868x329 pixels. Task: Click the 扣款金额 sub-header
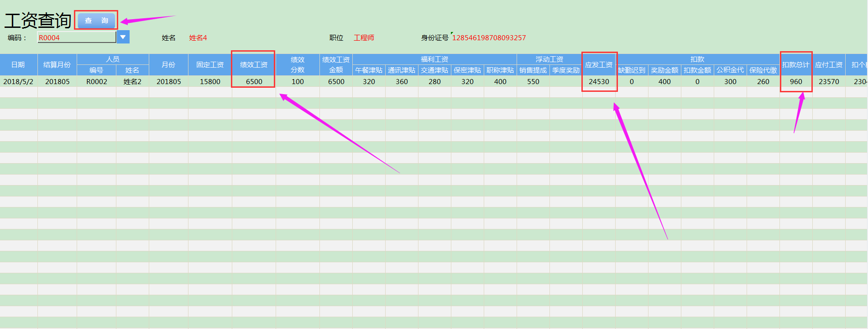pos(697,70)
